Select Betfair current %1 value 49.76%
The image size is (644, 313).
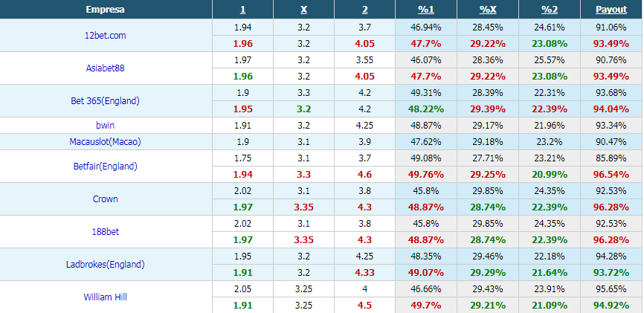(x=426, y=175)
